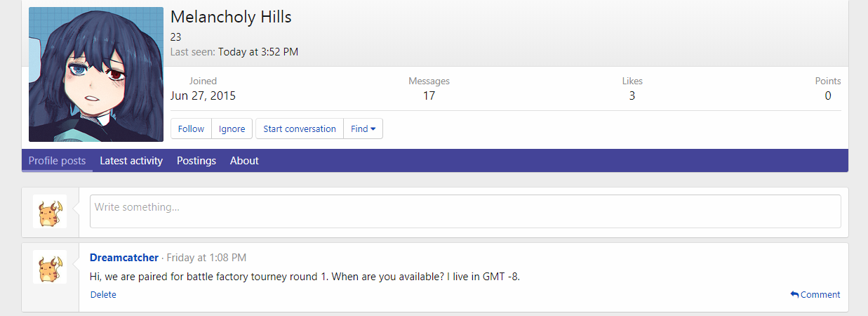The height and width of the screenshot is (316, 868).
Task: Click the Comment link on the post
Action: pyautogui.click(x=820, y=295)
